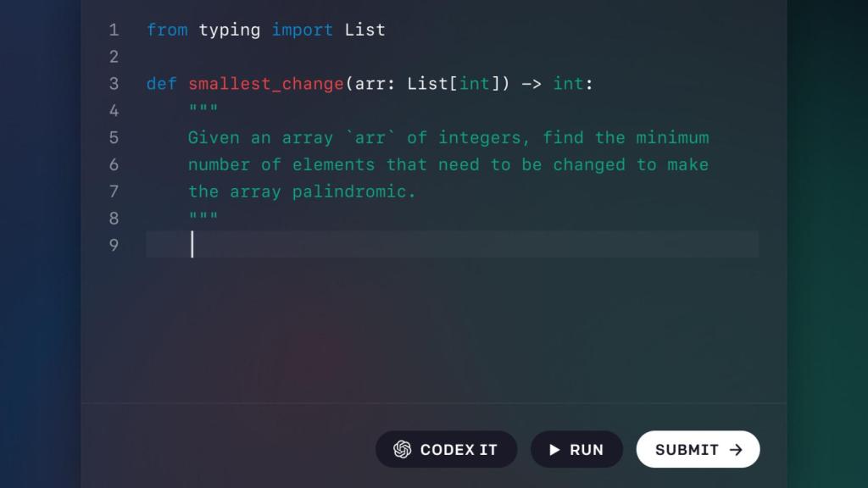Click line number 5 beside the docstring
Image resolution: width=868 pixels, height=488 pixels.
coord(114,137)
